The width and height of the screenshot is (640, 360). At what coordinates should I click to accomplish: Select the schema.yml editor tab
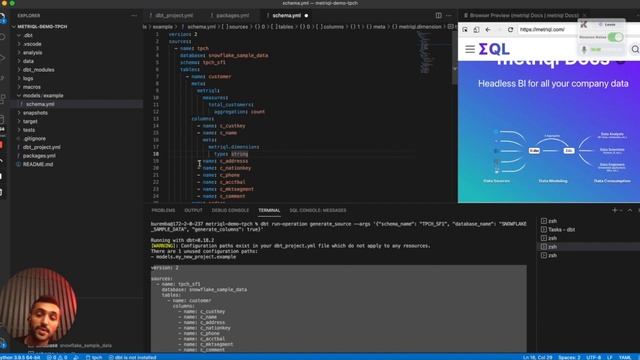pos(287,16)
